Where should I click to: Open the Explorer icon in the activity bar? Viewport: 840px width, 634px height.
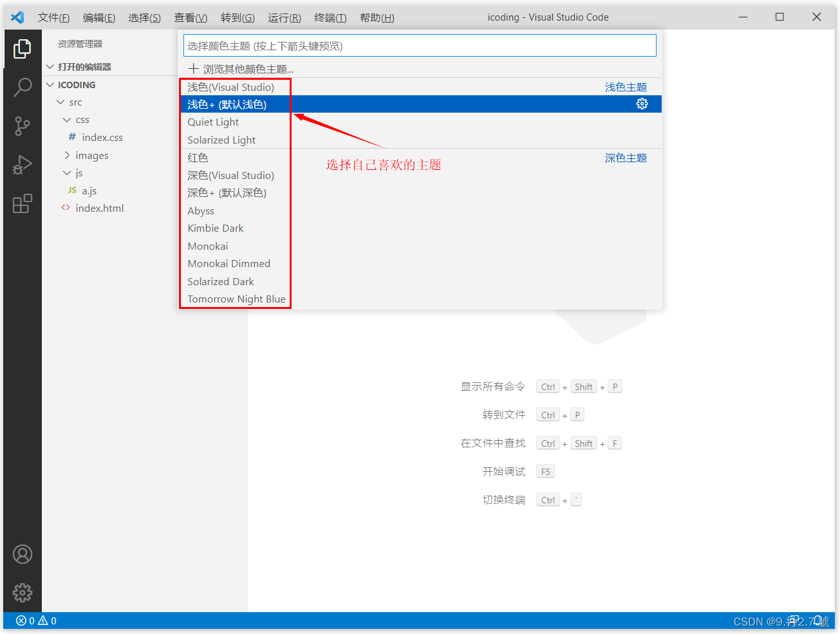pyautogui.click(x=23, y=48)
